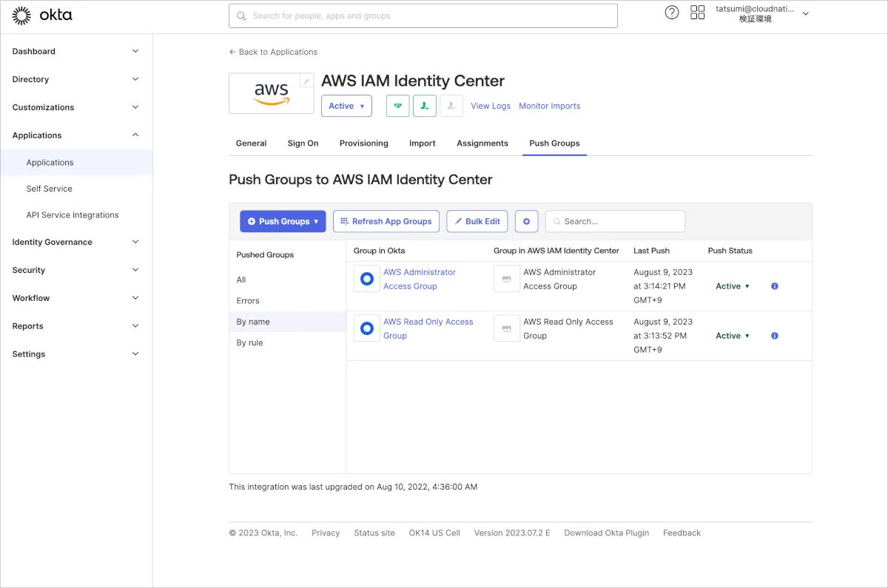Click the Okta logo

[42, 15]
